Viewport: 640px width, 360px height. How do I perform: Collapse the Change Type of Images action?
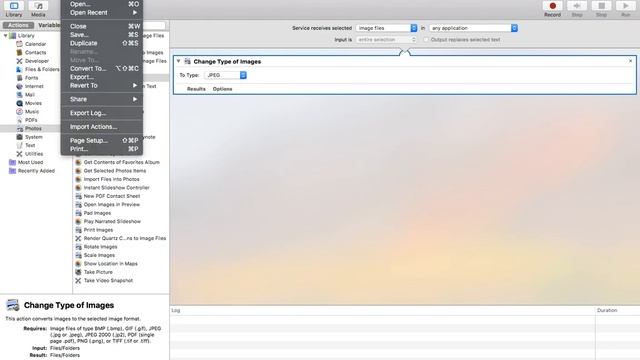pos(178,61)
